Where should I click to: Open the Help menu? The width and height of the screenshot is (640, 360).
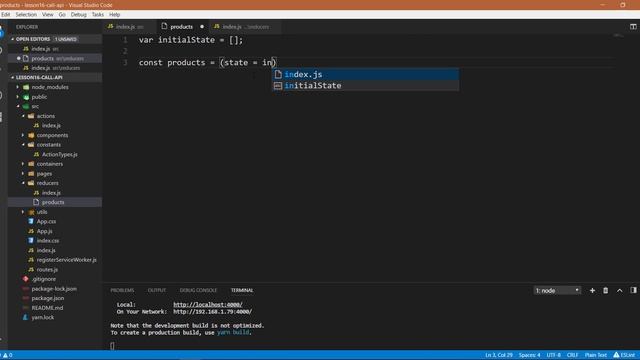coord(114,14)
